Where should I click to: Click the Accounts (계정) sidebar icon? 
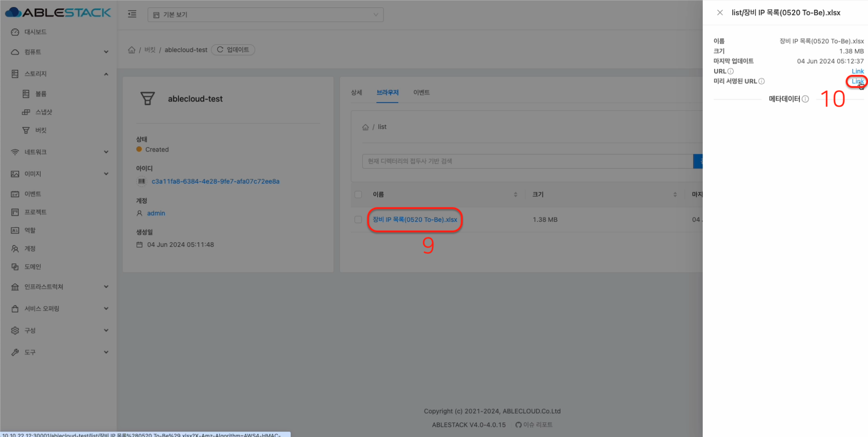pos(15,249)
